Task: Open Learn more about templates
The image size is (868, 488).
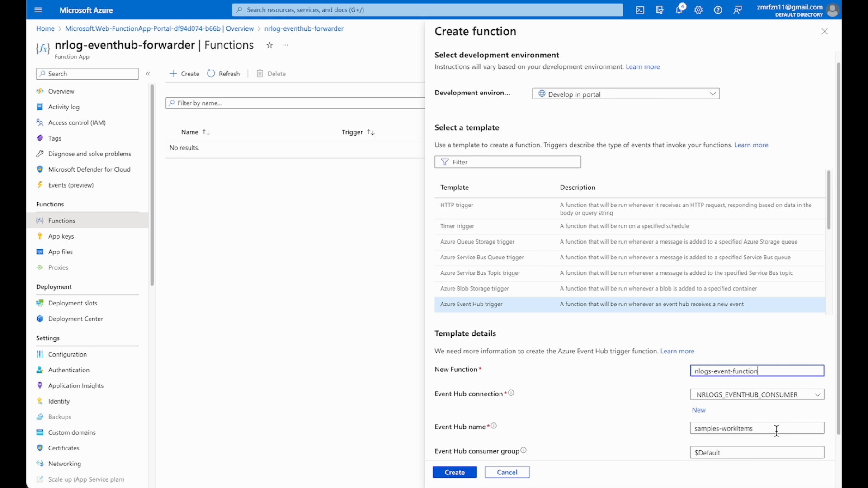Action: tap(751, 145)
